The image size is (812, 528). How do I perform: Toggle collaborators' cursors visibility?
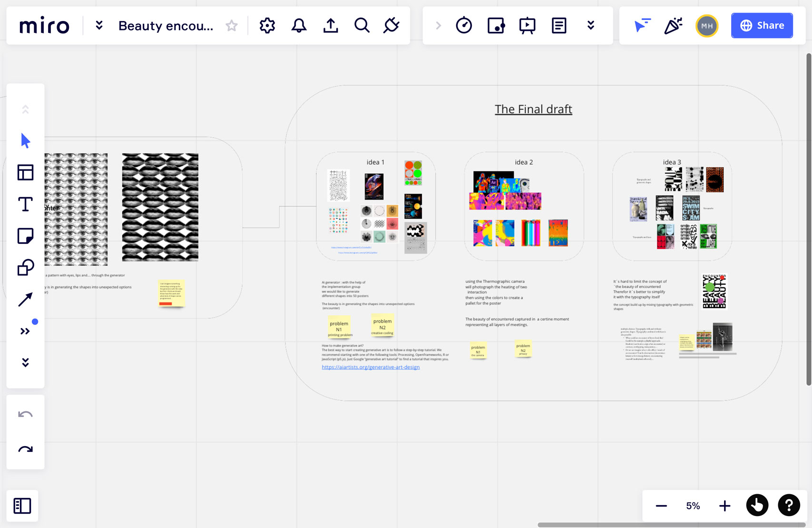(642, 26)
